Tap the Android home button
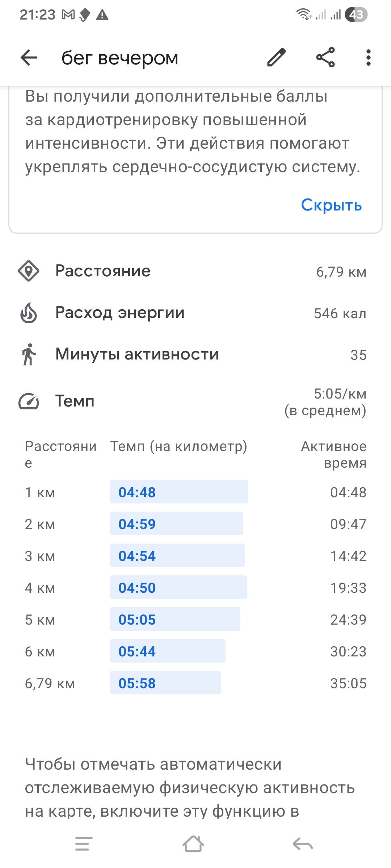Viewport: 391px width, 868px height. tap(193, 844)
